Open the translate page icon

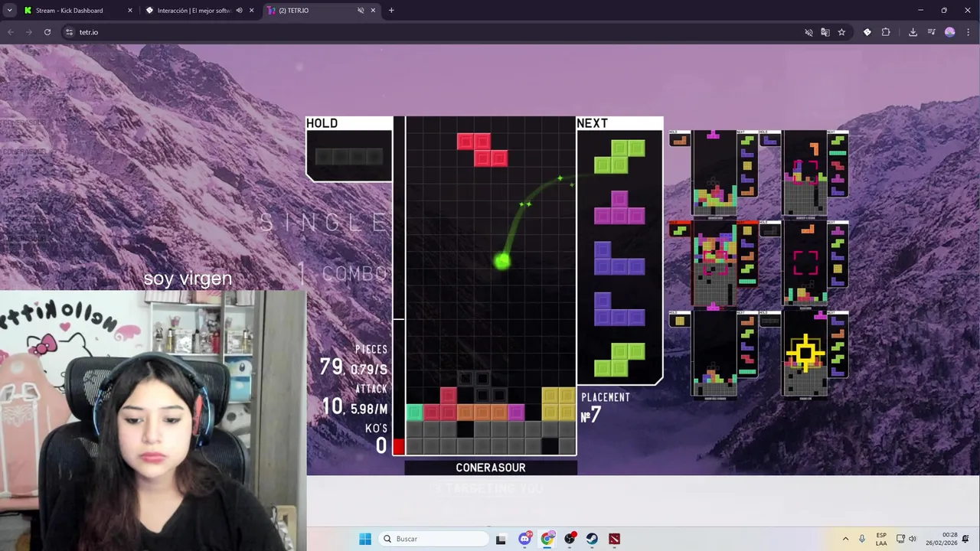point(825,32)
